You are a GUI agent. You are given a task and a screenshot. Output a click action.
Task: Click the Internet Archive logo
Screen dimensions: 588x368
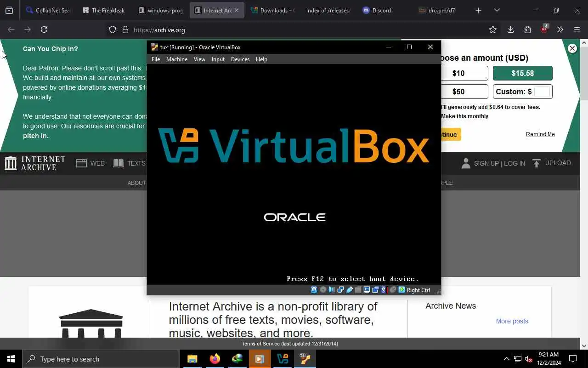tap(35, 163)
